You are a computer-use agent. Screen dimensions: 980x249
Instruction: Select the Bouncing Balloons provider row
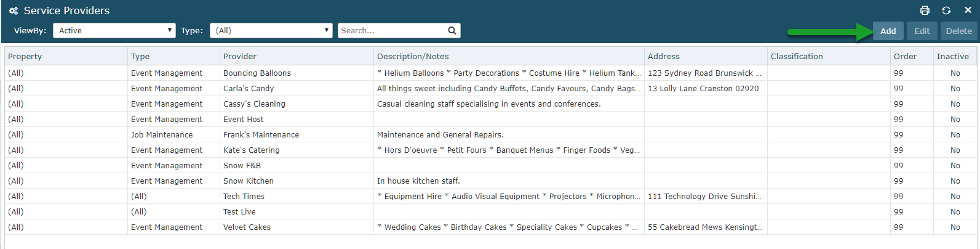pyautogui.click(x=257, y=73)
